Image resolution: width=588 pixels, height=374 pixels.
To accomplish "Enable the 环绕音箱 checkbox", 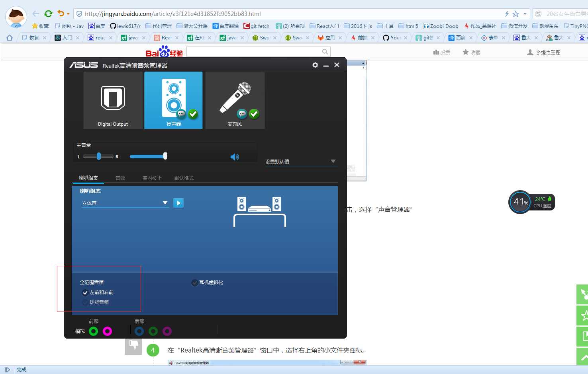I will click(x=85, y=302).
